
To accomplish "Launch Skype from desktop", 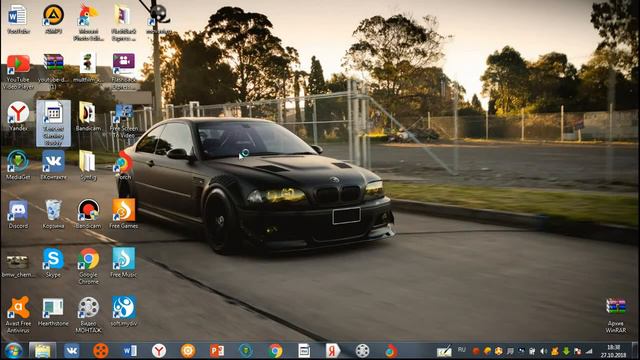I will coord(53,262).
